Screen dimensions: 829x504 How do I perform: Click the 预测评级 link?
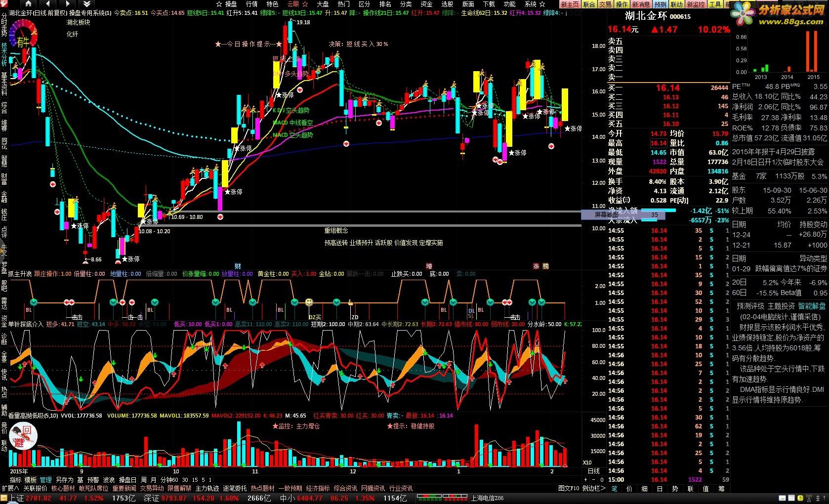(750, 306)
